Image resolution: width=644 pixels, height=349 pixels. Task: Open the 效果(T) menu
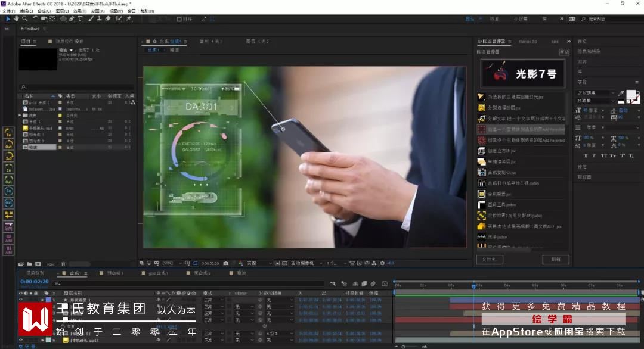(80, 11)
